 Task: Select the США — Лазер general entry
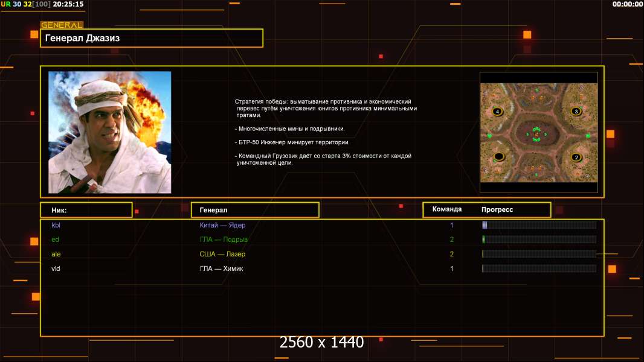221,254
